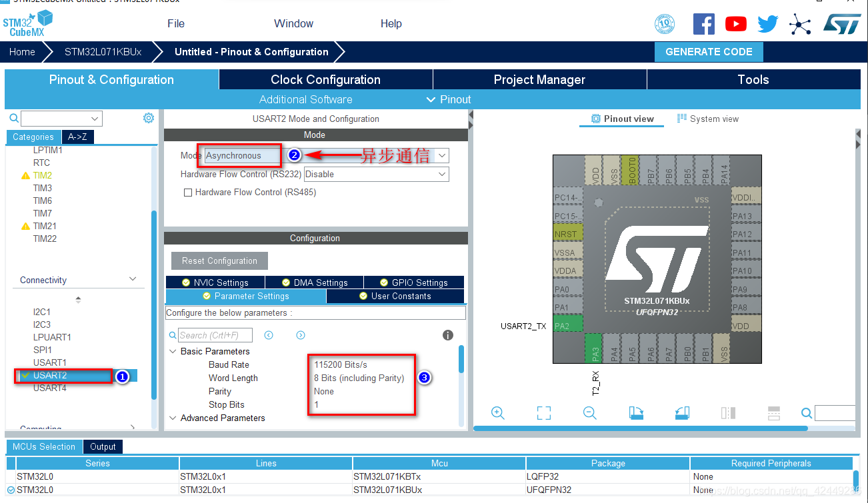Screen dimensions: 868x503
Task: Select the I2C1 peripheral
Action: 42,312
